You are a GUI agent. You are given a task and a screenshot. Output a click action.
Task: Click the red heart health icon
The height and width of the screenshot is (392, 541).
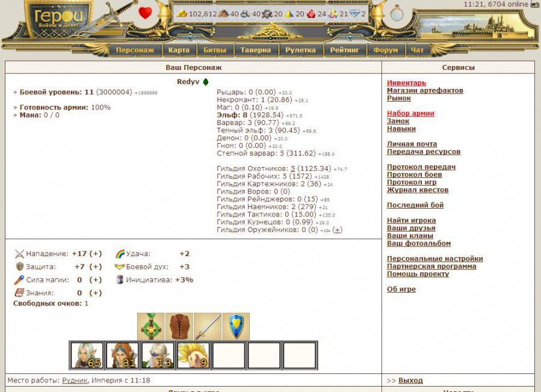point(145,13)
